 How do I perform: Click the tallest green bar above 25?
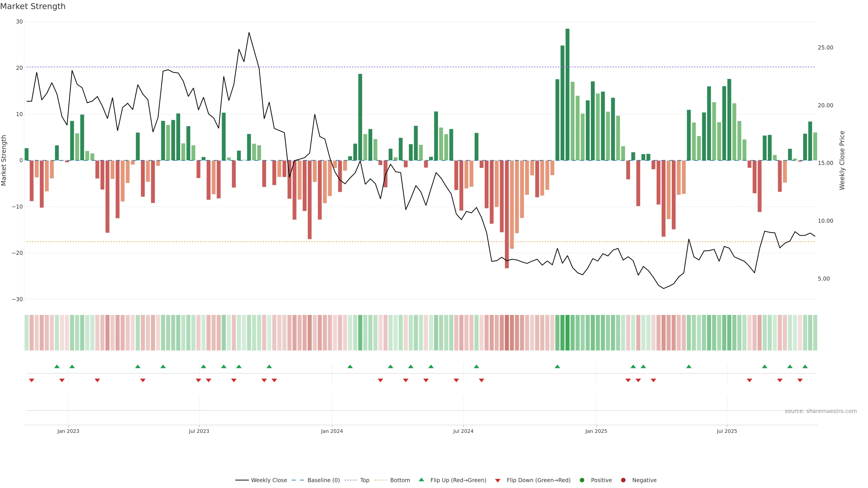(x=567, y=94)
